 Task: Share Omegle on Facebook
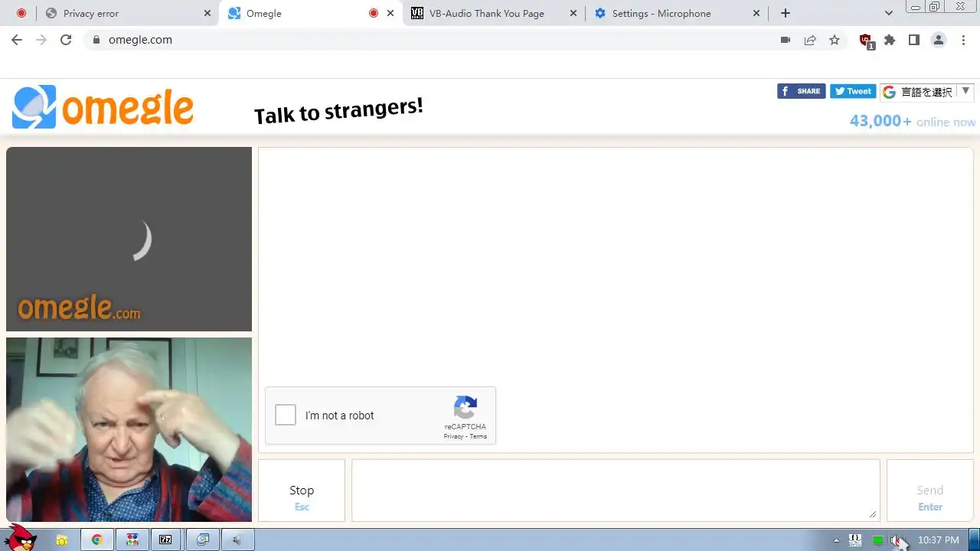pyautogui.click(x=801, y=91)
